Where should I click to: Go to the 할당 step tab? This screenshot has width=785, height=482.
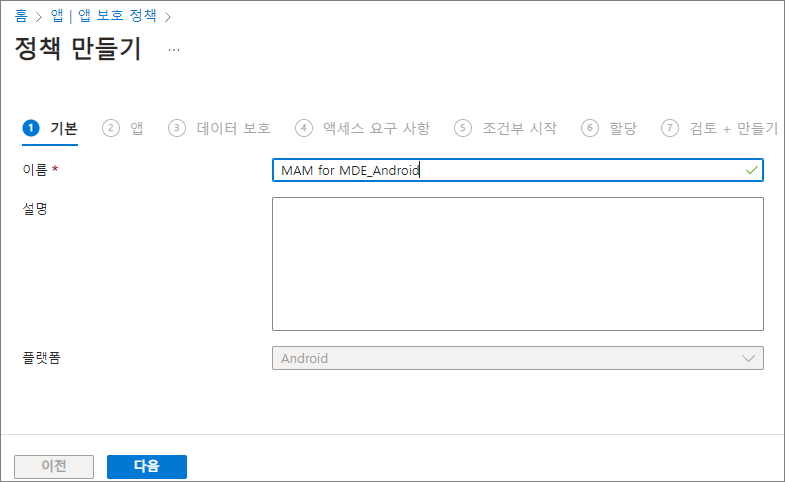click(x=609, y=129)
